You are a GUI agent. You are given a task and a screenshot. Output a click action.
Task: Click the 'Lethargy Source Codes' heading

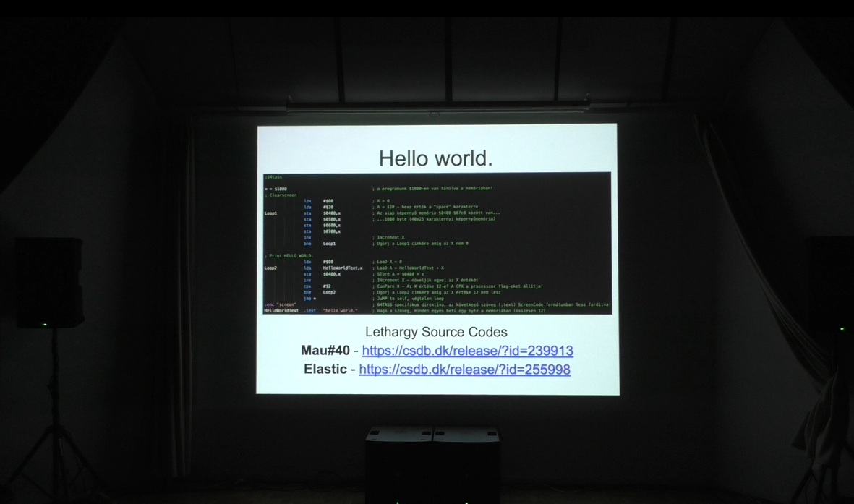click(435, 332)
